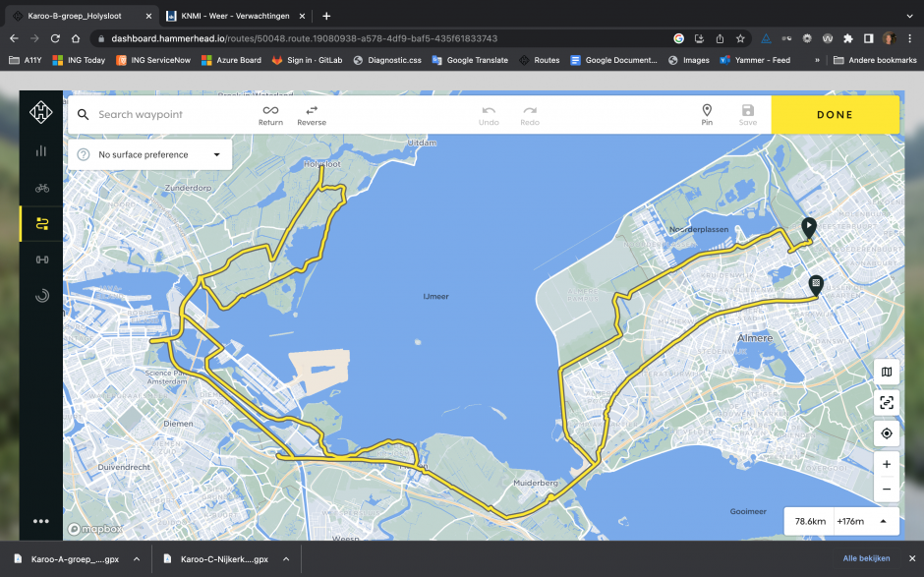The height and width of the screenshot is (577, 924).
Task: Open Chrome's three-dot menu
Action: point(910,38)
